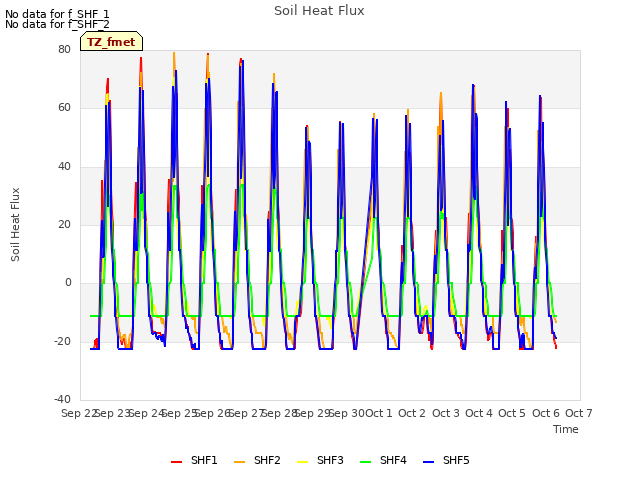640x480 pixels.
Task: Click the 40 y-axis tick label
Action: [x=64, y=166]
